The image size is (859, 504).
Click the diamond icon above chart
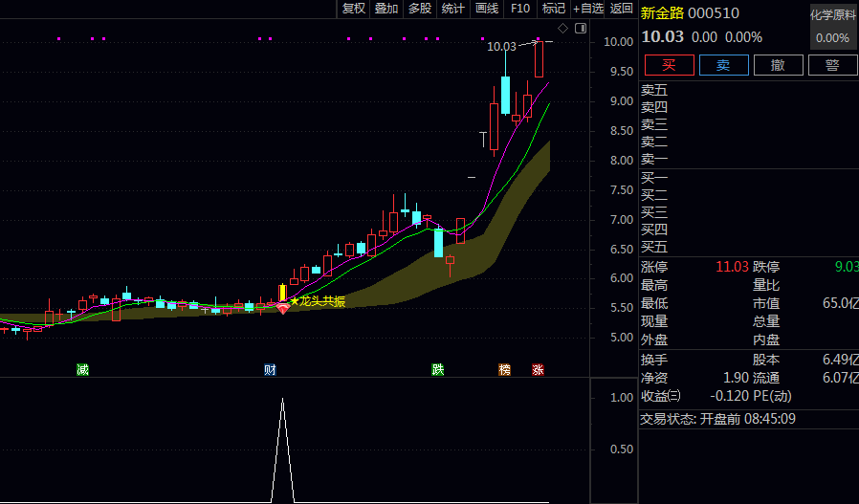tap(562, 29)
